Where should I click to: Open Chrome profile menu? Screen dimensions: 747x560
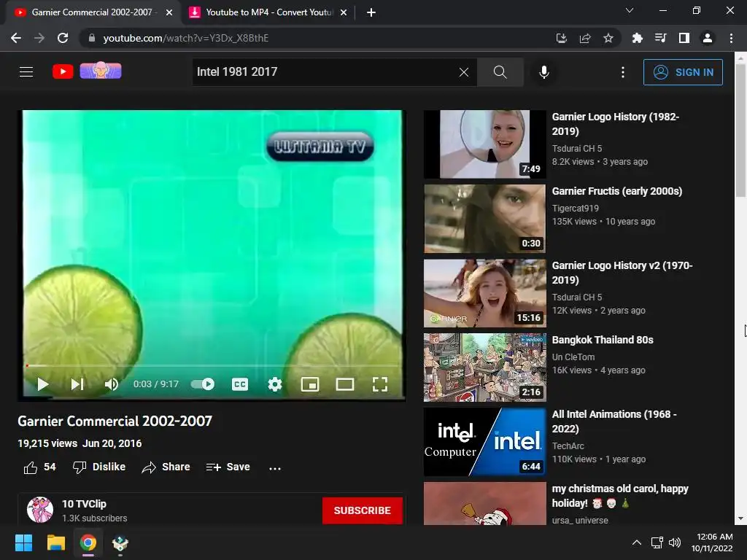(x=708, y=38)
